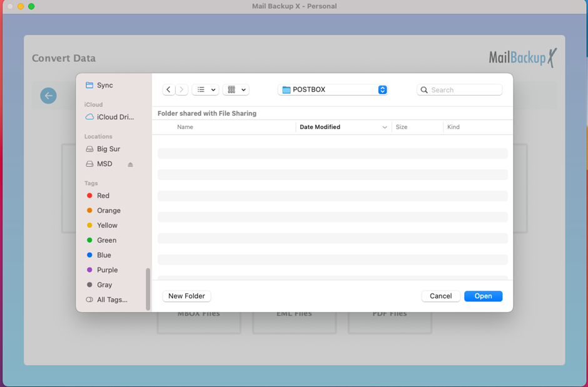Click the All Tags circles icon
Screen dimensions: 588x387
click(x=89, y=299)
